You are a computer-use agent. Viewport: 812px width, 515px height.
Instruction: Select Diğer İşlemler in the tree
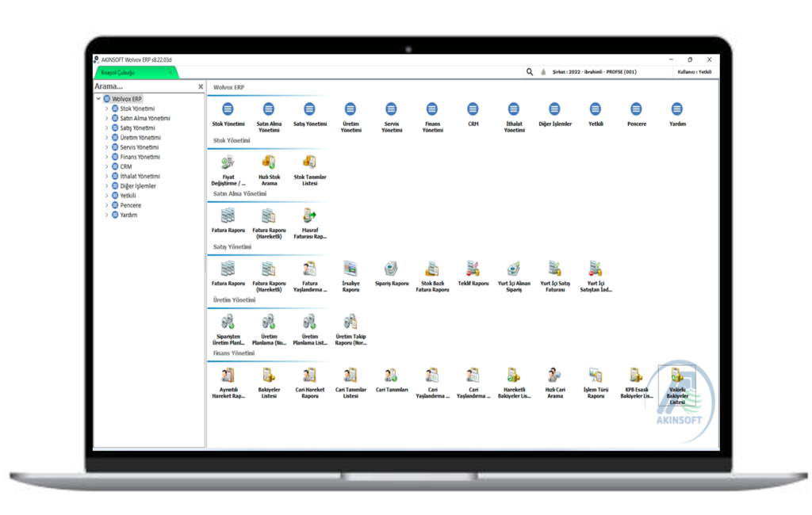(x=137, y=186)
